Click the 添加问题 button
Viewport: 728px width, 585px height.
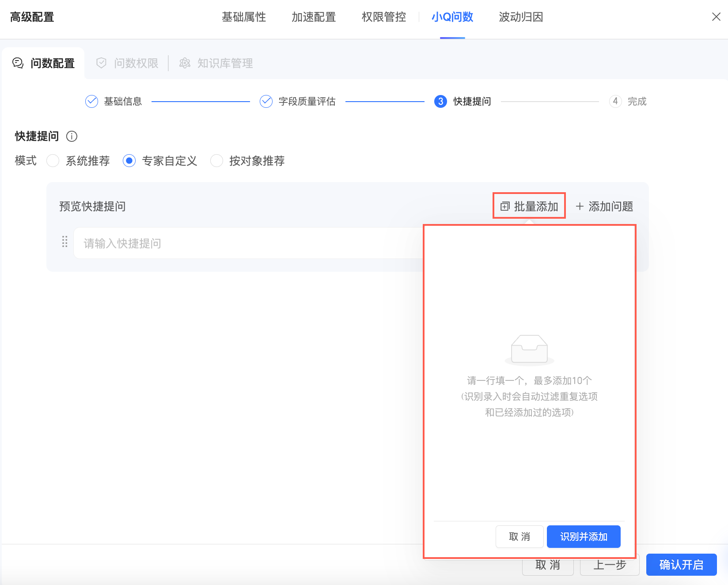pos(604,206)
